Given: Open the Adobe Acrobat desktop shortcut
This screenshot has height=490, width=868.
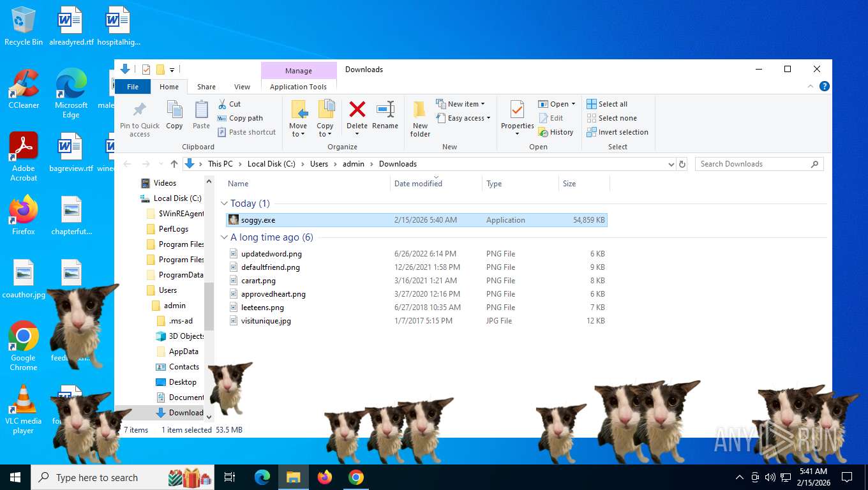Looking at the screenshot, I should pyautogui.click(x=24, y=157).
